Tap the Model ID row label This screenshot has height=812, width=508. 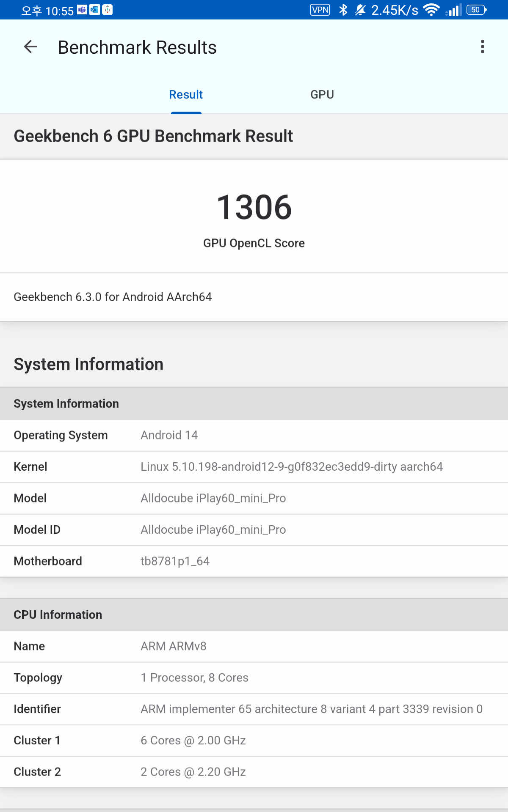(x=37, y=529)
